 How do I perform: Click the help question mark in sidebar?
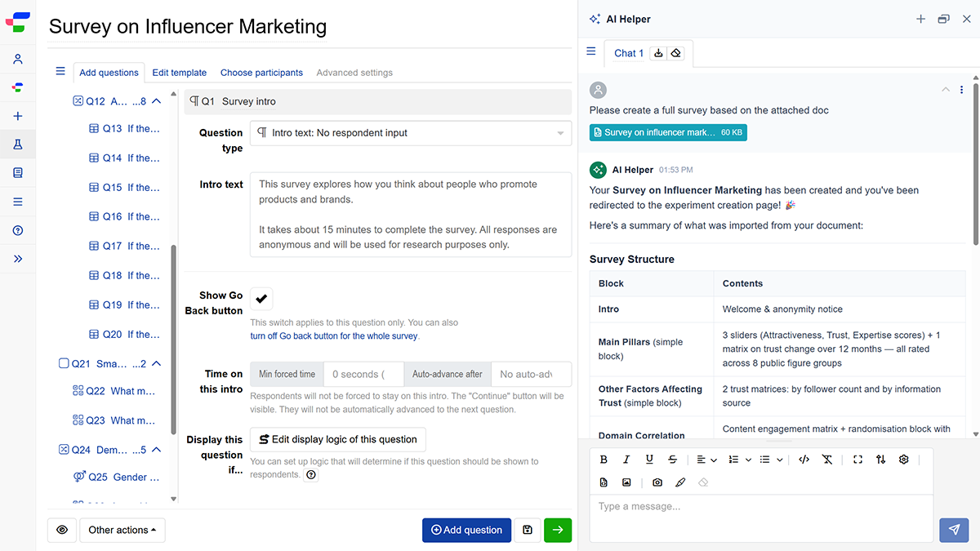[x=18, y=230]
